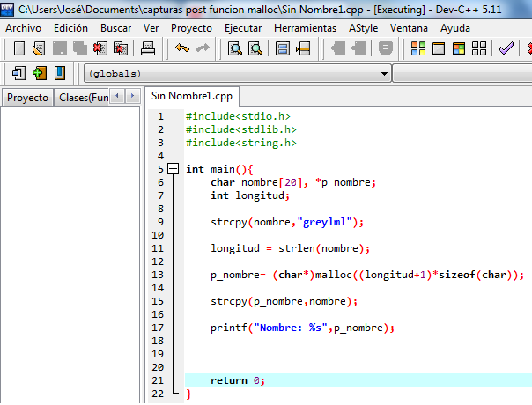
Task: Switch to the Proyecto tab
Action: tap(27, 98)
